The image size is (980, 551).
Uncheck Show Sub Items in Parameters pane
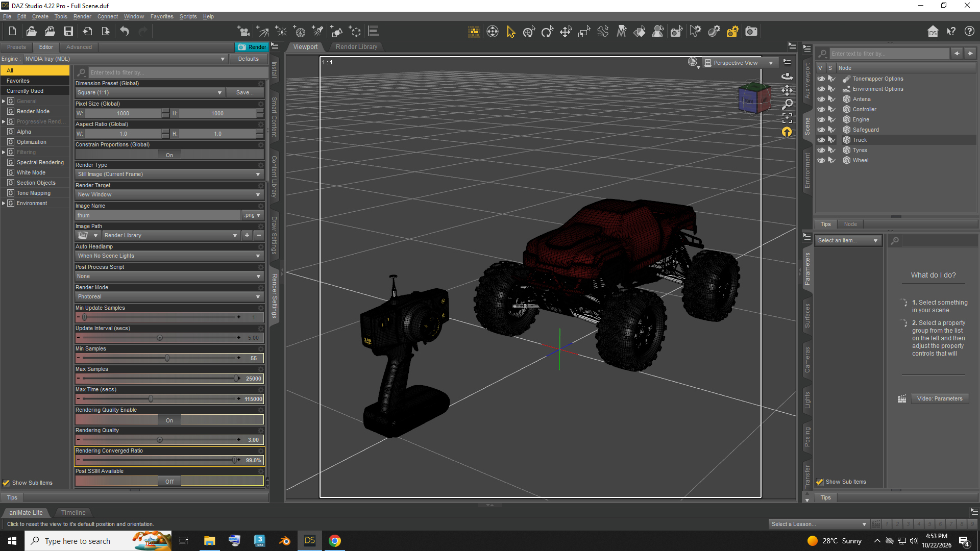820,482
